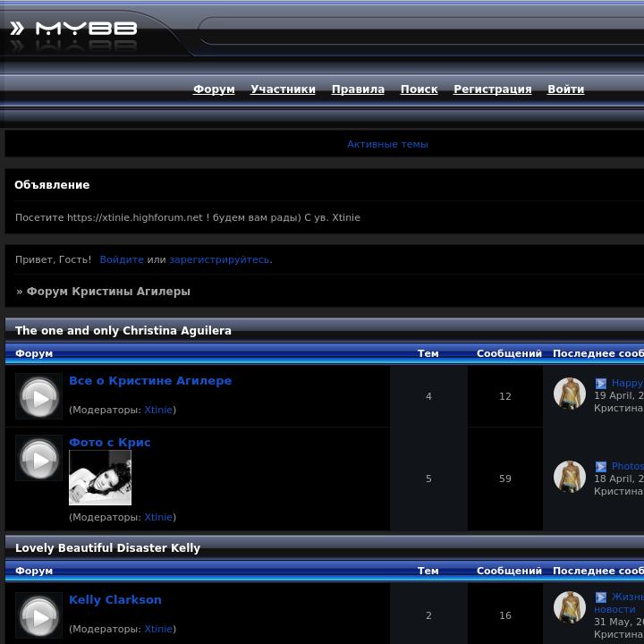Open the Участники menu item
The image size is (644, 644).
pos(283,89)
